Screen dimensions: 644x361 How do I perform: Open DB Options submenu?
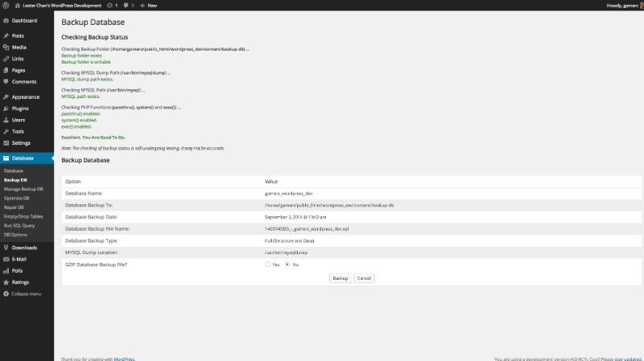tap(15, 235)
